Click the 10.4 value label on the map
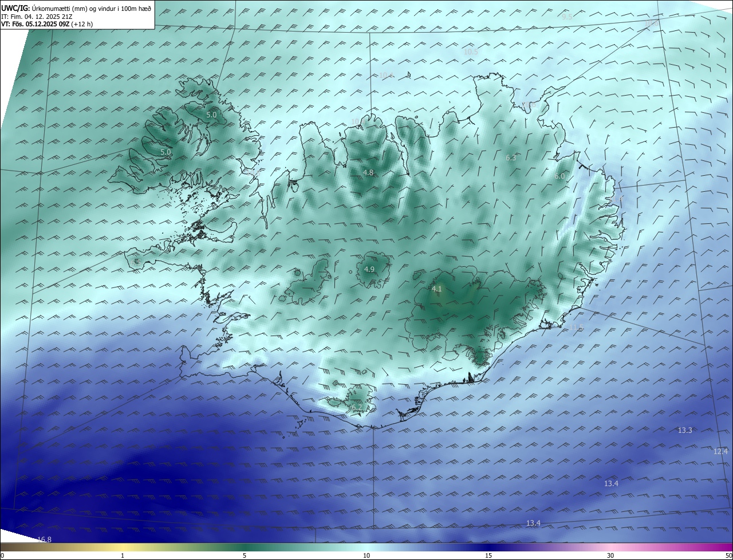This screenshot has width=733, height=560. 387,76
